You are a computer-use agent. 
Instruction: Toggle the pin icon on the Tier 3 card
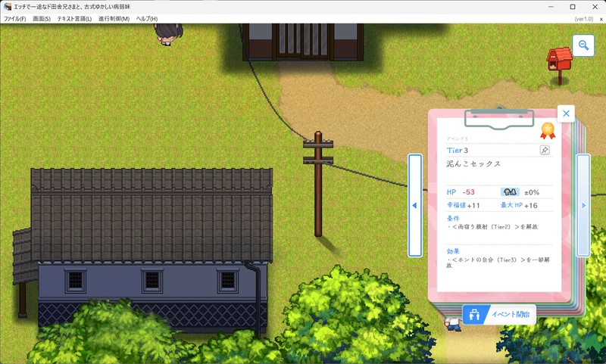[545, 151]
